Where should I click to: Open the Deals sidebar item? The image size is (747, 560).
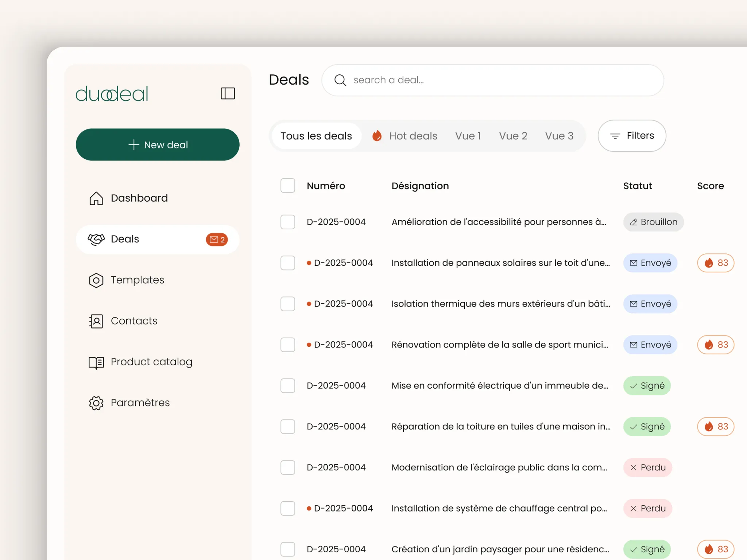click(158, 240)
